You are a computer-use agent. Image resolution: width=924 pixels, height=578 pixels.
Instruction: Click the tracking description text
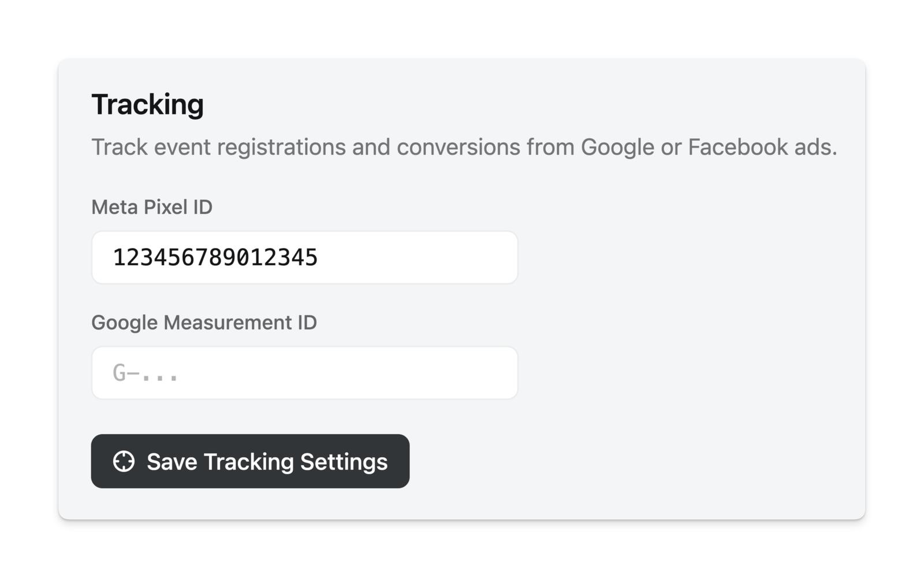[464, 147]
